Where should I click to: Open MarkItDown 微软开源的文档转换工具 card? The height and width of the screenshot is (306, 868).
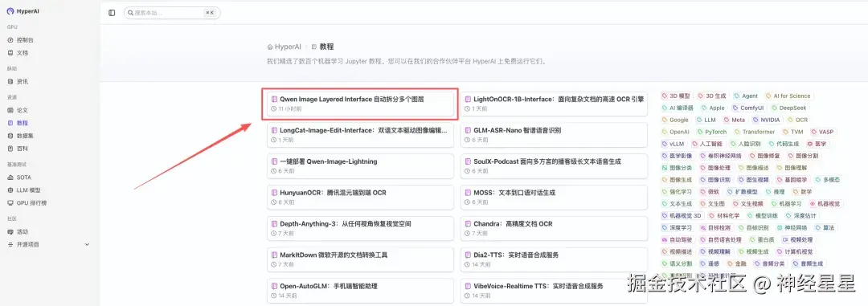[360, 259]
